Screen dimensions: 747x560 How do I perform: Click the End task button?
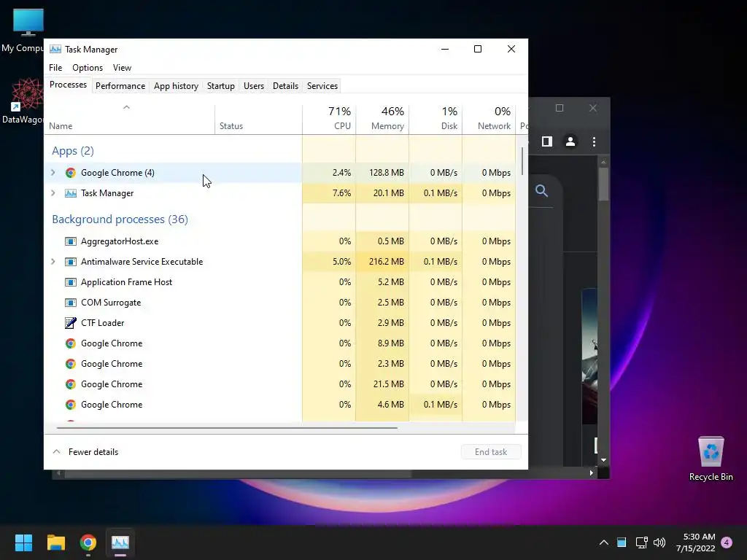click(x=491, y=452)
